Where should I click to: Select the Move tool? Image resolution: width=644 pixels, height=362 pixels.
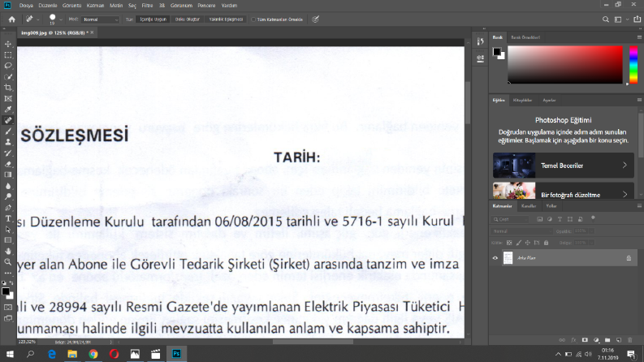pos(8,44)
